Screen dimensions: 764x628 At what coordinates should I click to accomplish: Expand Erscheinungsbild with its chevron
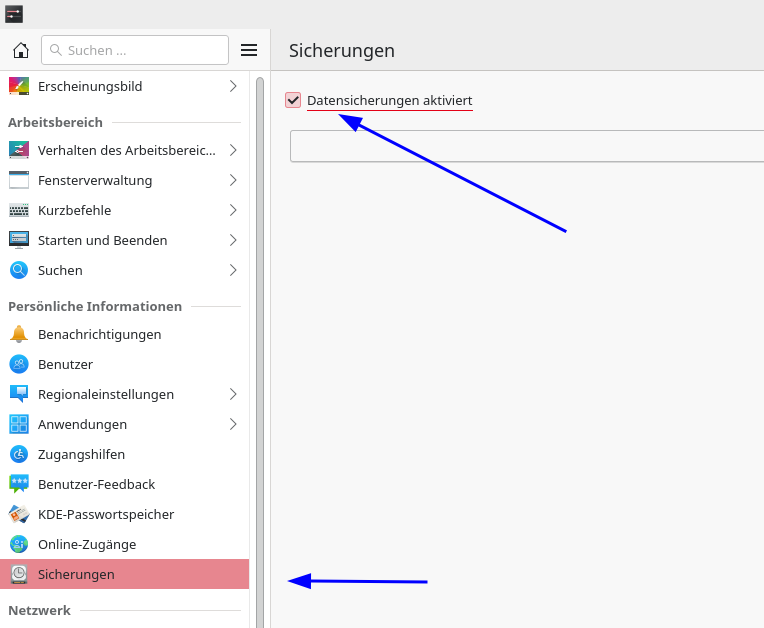[x=233, y=86]
